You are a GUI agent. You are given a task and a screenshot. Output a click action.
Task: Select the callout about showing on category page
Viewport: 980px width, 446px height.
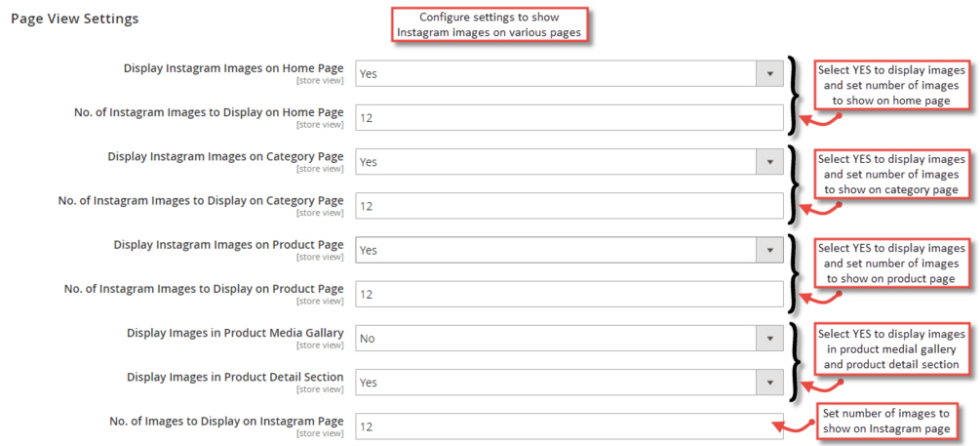[x=892, y=174]
